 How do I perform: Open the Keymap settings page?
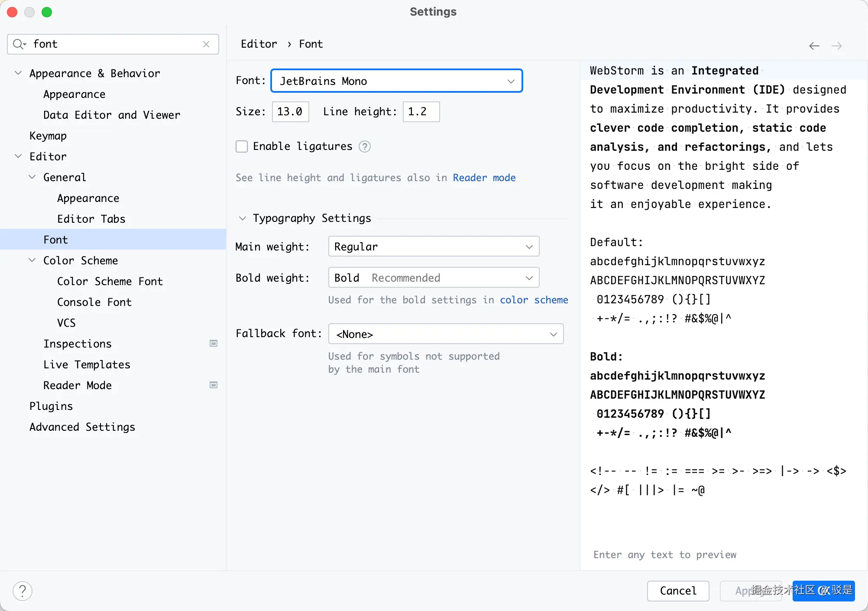coord(48,136)
